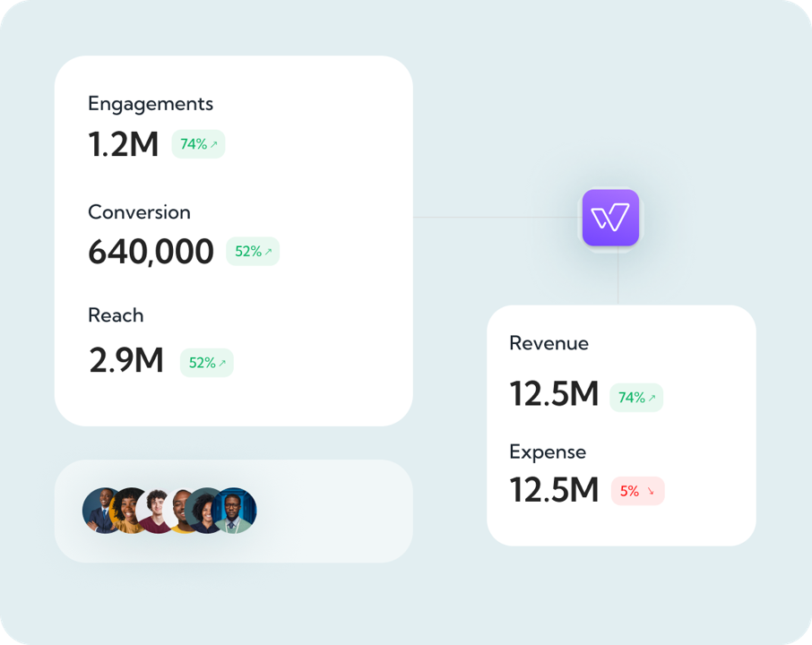The image size is (812, 645).
Task: Select the Engagements label
Action: (151, 104)
